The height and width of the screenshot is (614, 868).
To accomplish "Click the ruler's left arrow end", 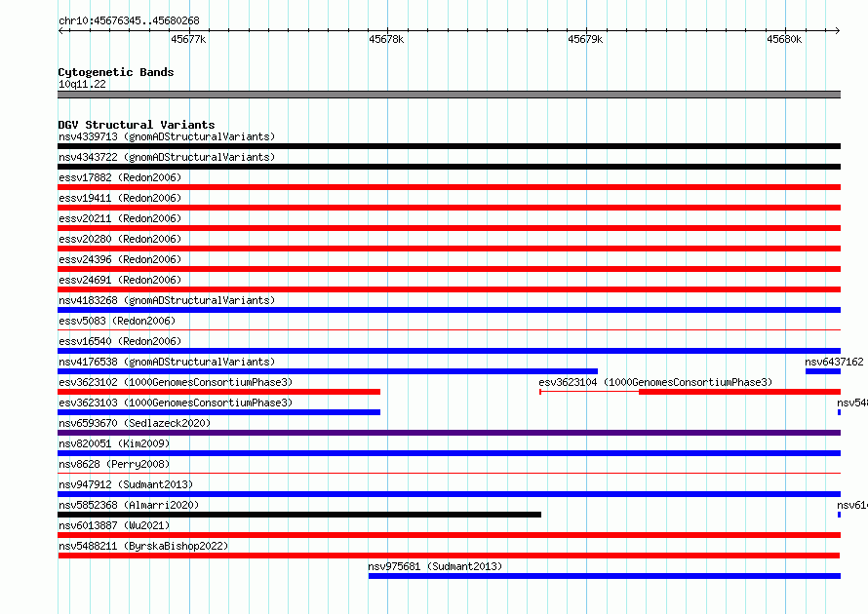I will [x=60, y=30].
